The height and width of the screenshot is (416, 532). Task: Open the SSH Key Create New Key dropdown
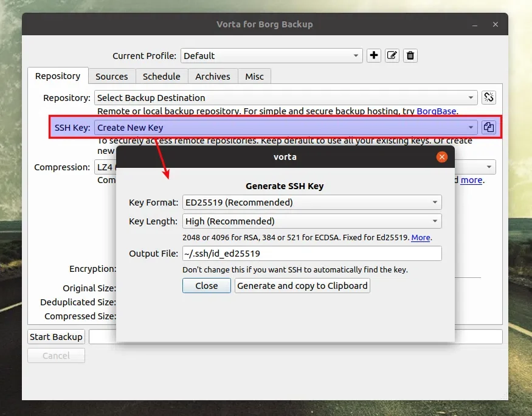point(286,127)
